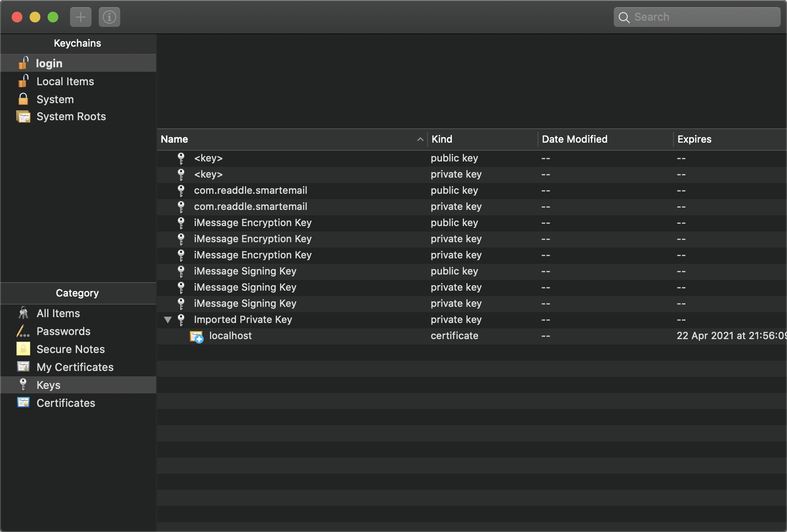Select iMessage Encryption Key public key row
Image resolution: width=787 pixels, height=532 pixels.
tap(472, 223)
